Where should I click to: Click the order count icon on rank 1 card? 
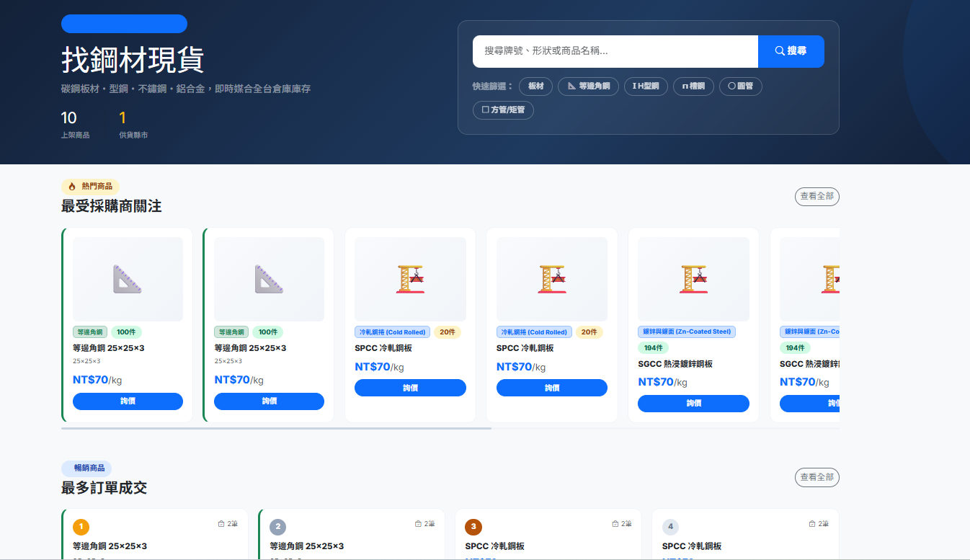pos(221,524)
